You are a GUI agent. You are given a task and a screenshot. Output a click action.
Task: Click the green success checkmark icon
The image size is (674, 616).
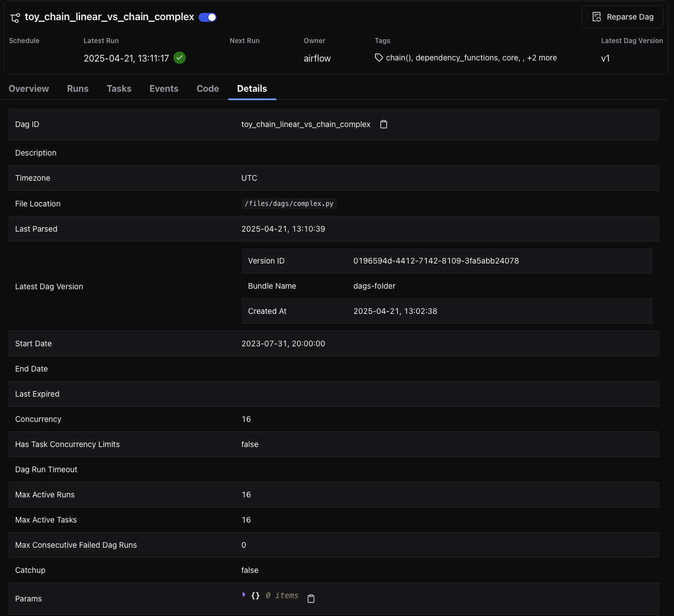coord(180,58)
